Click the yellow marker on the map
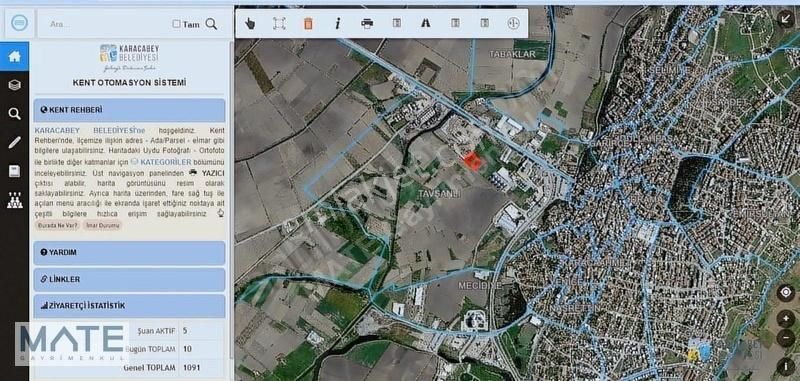The height and width of the screenshot is (381, 800). [x=693, y=354]
